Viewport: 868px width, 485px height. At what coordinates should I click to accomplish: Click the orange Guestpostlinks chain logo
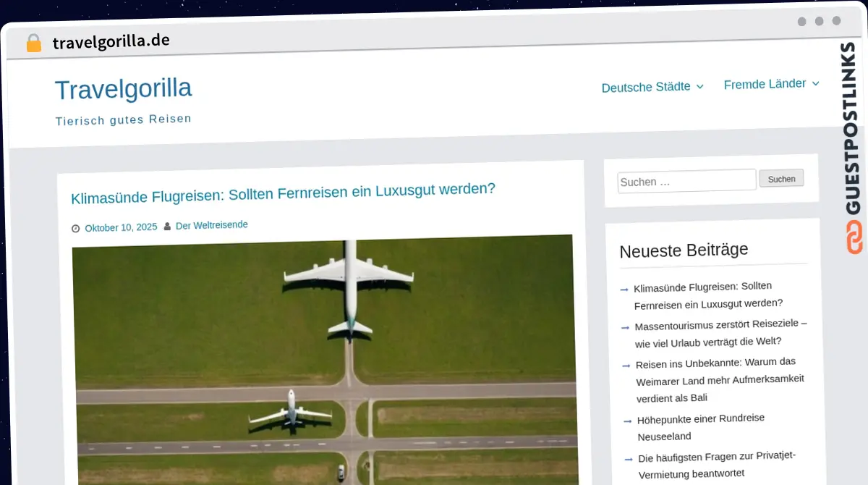[x=854, y=237]
